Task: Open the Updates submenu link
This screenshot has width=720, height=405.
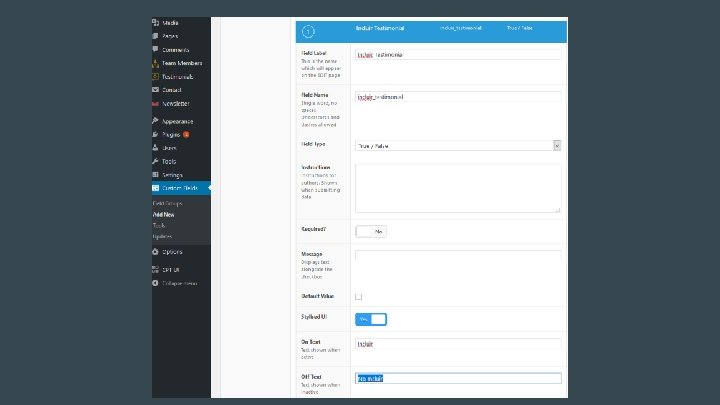Action: point(162,236)
